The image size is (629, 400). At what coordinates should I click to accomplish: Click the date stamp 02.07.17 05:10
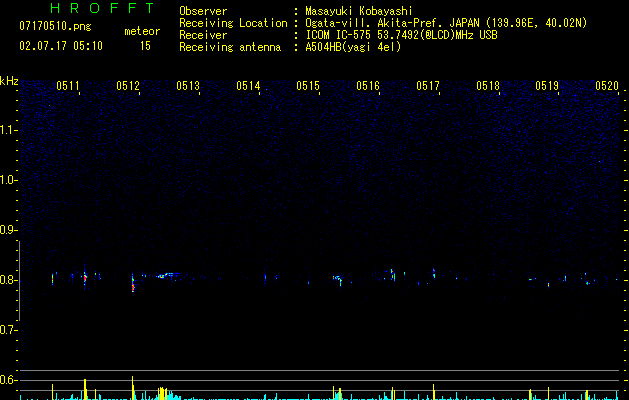tap(61, 46)
